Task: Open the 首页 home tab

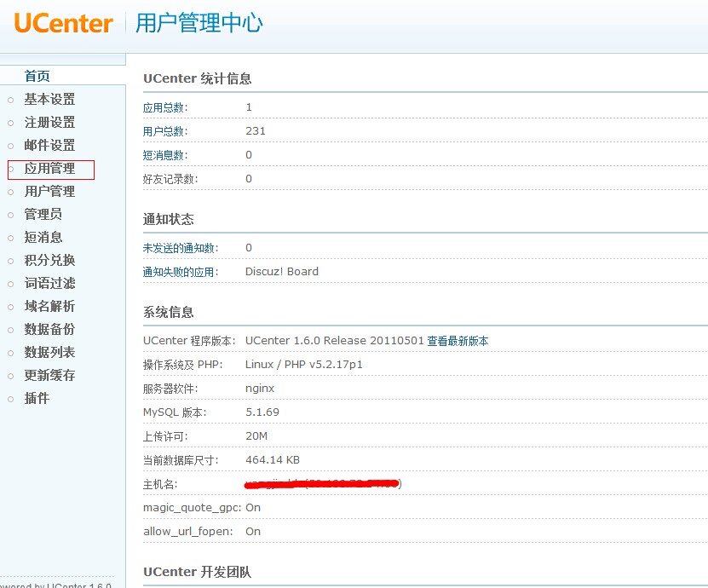Action: [x=37, y=76]
